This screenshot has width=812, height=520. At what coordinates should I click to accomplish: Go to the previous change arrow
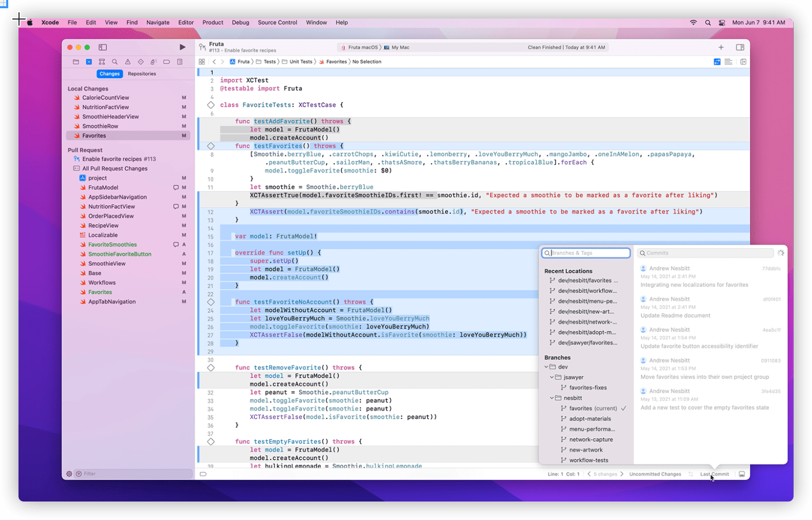(x=589, y=474)
